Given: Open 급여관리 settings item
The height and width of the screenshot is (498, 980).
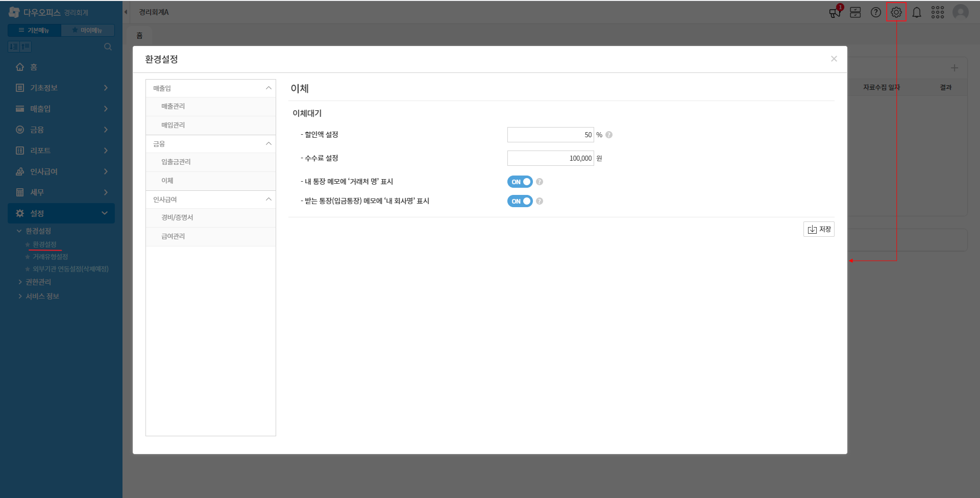Looking at the screenshot, I should pos(173,237).
